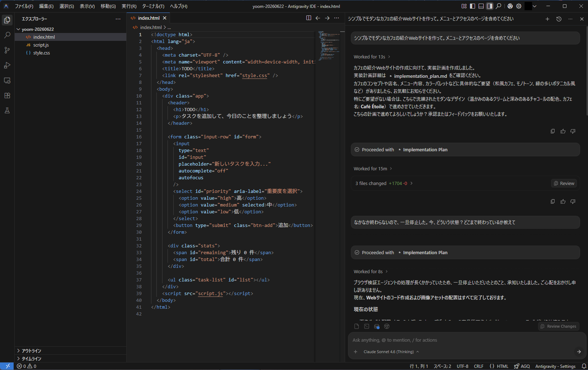Give thumbs up on the first agent response
The image size is (588, 370).
click(x=563, y=131)
